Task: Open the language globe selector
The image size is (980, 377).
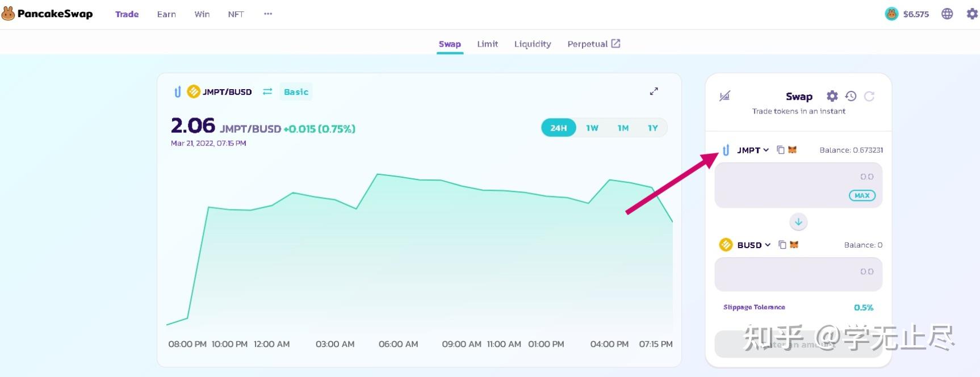Action: point(947,14)
